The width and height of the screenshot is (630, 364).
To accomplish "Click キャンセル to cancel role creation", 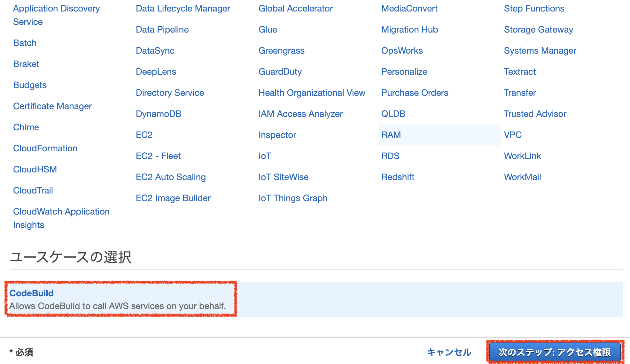I will click(x=449, y=352).
